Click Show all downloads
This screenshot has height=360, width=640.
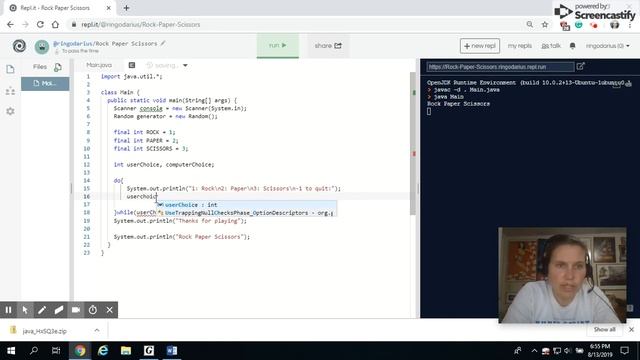click(604, 329)
